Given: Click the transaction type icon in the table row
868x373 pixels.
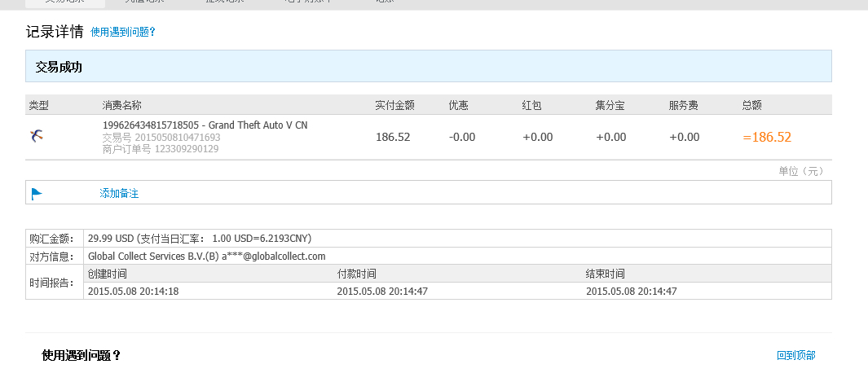Looking at the screenshot, I should point(37,135).
